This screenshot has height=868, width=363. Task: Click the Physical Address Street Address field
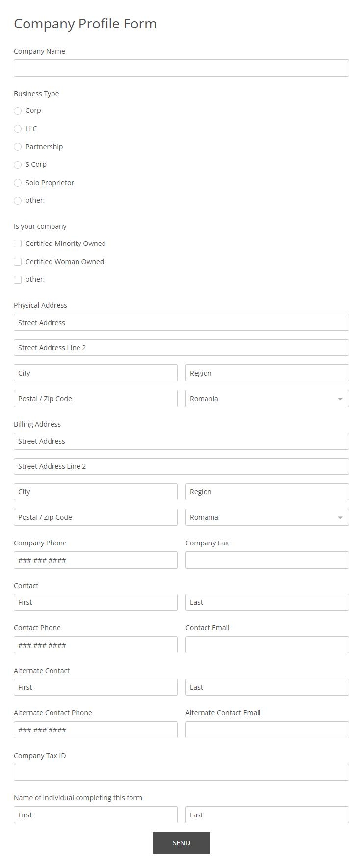(x=181, y=322)
